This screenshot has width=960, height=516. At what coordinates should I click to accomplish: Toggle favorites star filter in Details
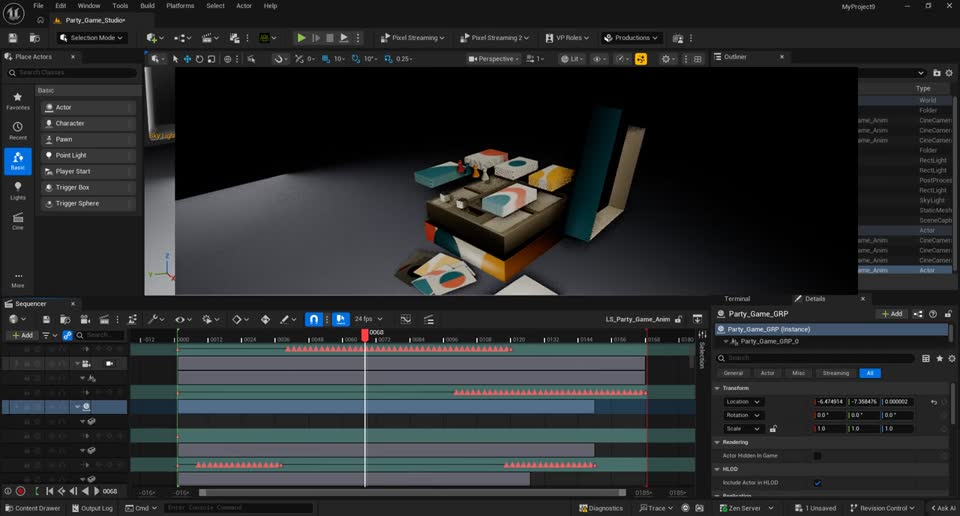[939, 358]
